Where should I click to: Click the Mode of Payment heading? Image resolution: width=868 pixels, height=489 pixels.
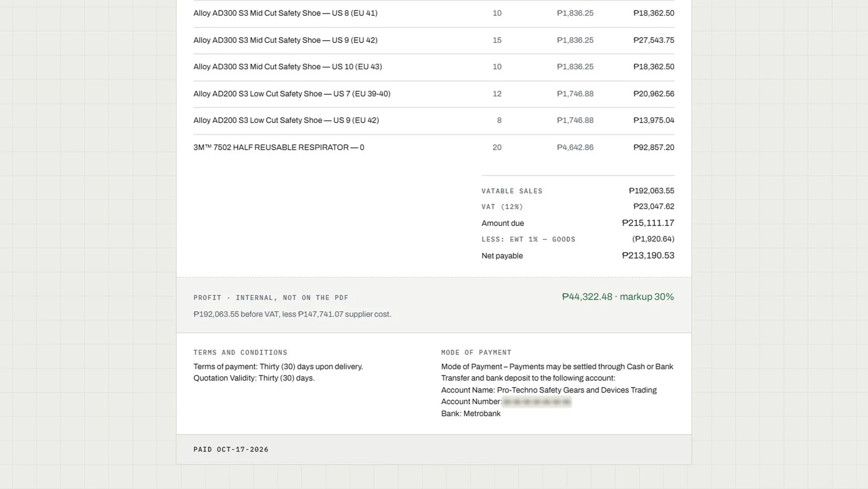[476, 352]
